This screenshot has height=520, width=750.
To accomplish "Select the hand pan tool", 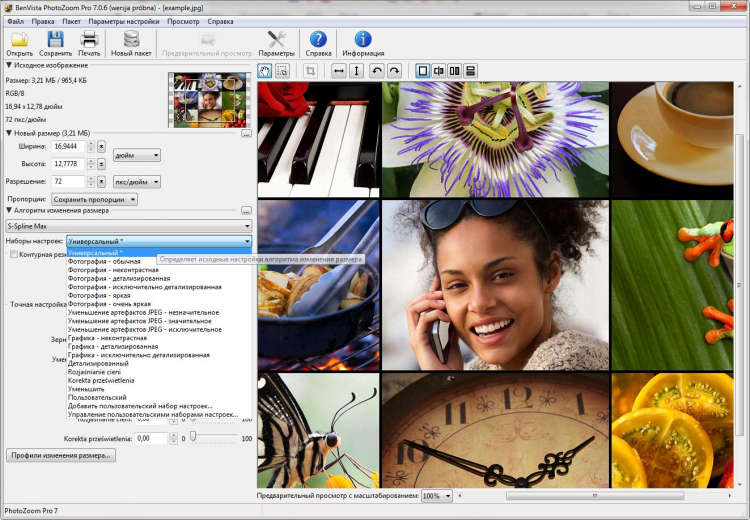I will click(x=265, y=71).
